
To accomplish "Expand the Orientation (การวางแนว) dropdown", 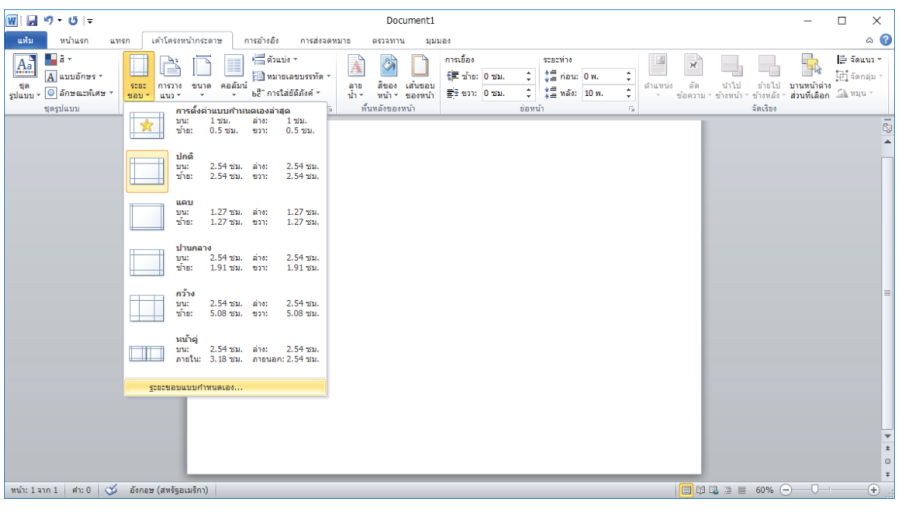I will pyautogui.click(x=168, y=75).
